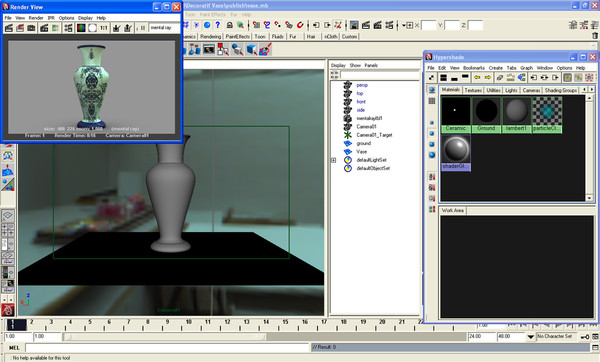Screen dimensions: 600x362
Task: Select ground object in the outliner
Action: tap(364, 143)
